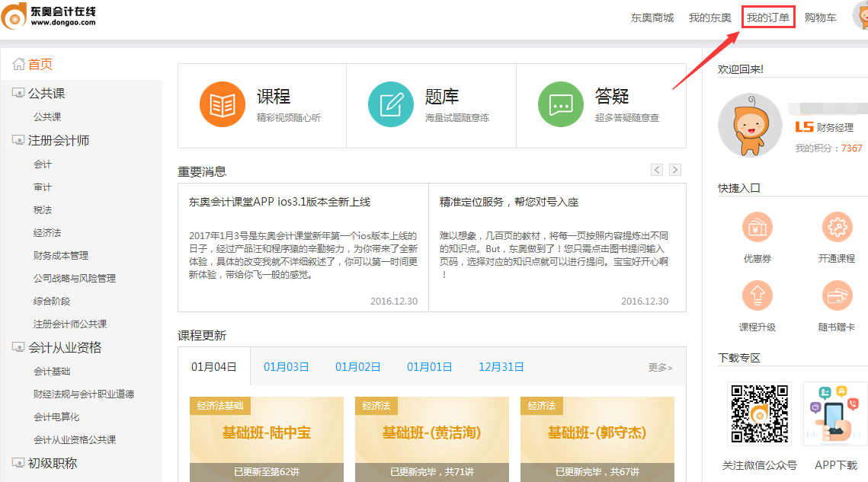This screenshot has height=482, width=868.
Task: Click the 课程升级 upgrade icon
Action: [x=757, y=295]
